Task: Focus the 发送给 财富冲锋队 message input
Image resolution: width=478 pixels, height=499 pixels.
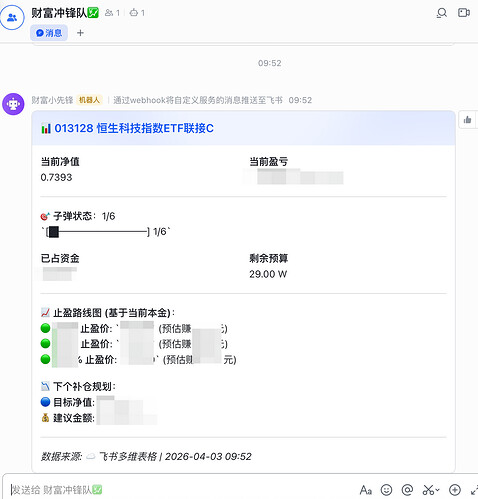Action: 180,490
